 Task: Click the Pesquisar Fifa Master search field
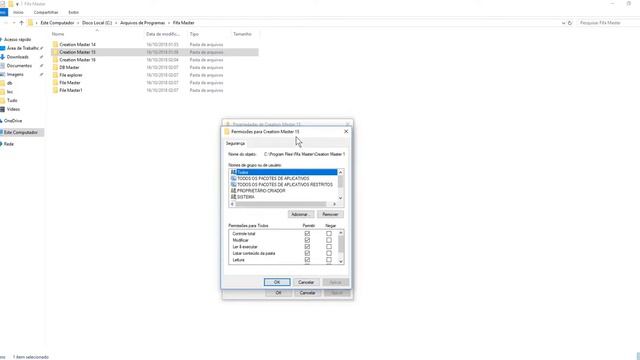(607, 23)
